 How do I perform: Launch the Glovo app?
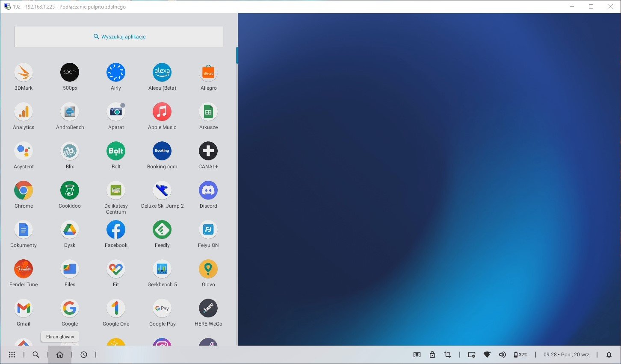(x=208, y=269)
